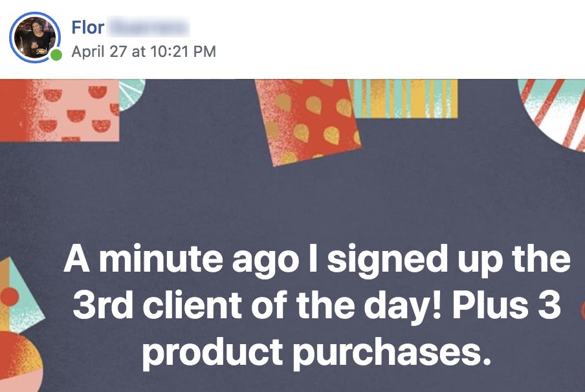585x392 pixels.
Task: Click the 'product purchases.' line
Action: pyautogui.click(x=316, y=353)
